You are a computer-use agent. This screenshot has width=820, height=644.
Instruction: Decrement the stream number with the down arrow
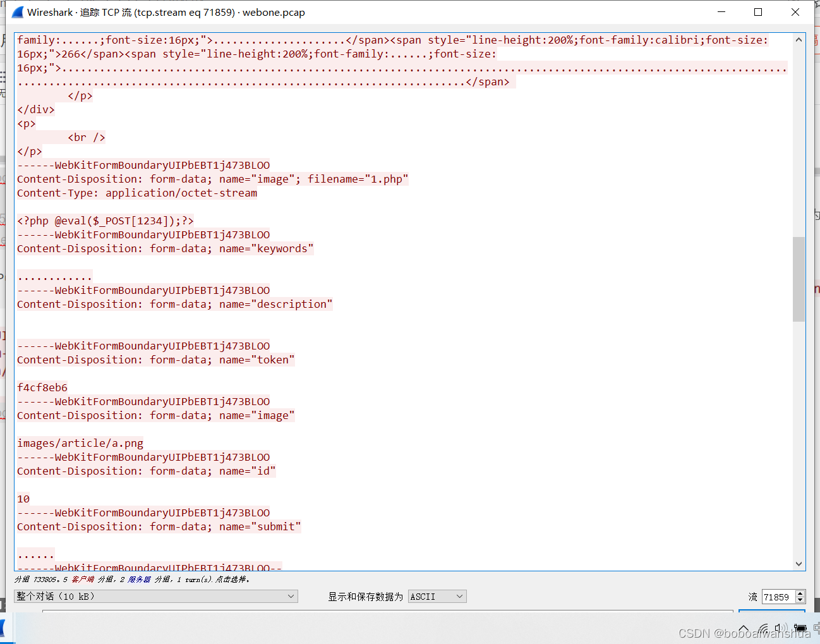pyautogui.click(x=800, y=600)
